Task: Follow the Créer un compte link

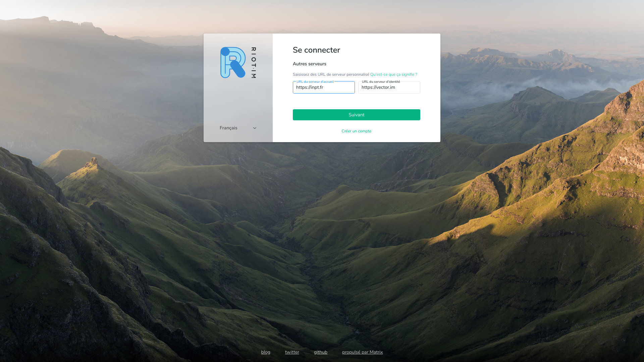Action: click(x=356, y=131)
